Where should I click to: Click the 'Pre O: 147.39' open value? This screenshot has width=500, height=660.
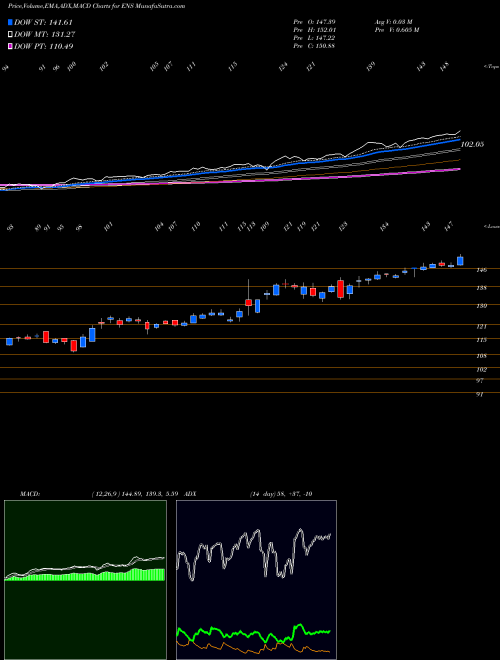pyautogui.click(x=314, y=22)
